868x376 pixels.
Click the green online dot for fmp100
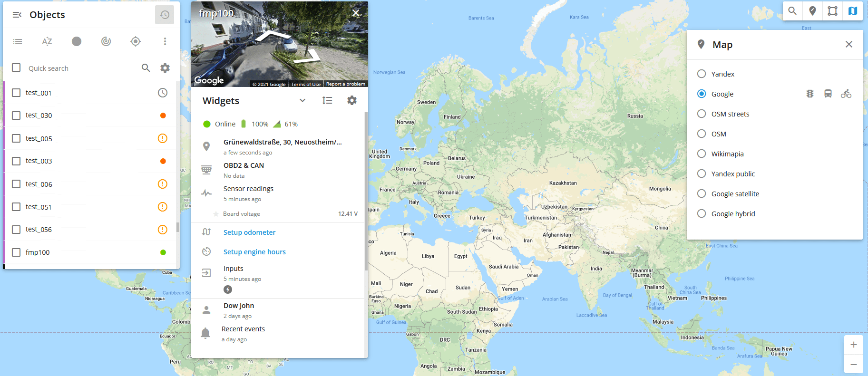coord(163,252)
